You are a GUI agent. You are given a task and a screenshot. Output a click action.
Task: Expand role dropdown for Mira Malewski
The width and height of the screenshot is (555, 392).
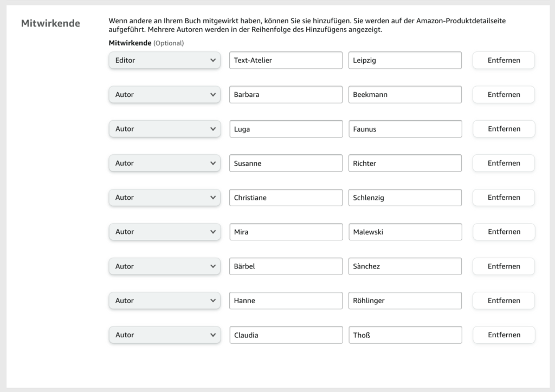point(164,232)
